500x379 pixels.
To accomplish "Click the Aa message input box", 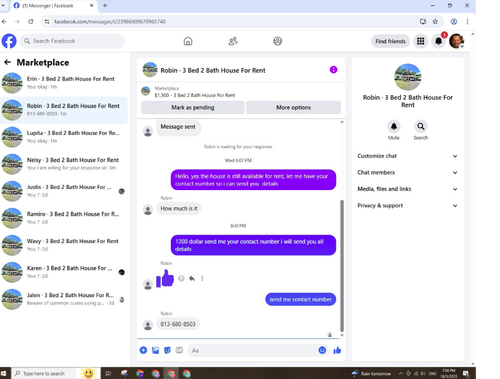I will pyautogui.click(x=252, y=350).
